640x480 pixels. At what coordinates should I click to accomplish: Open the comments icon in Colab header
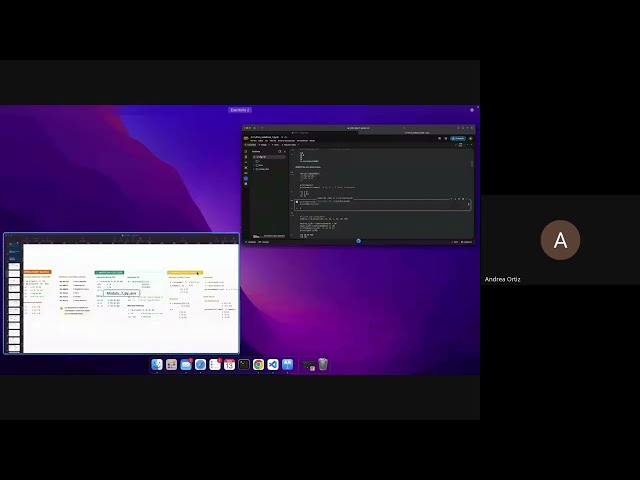[x=440, y=138]
